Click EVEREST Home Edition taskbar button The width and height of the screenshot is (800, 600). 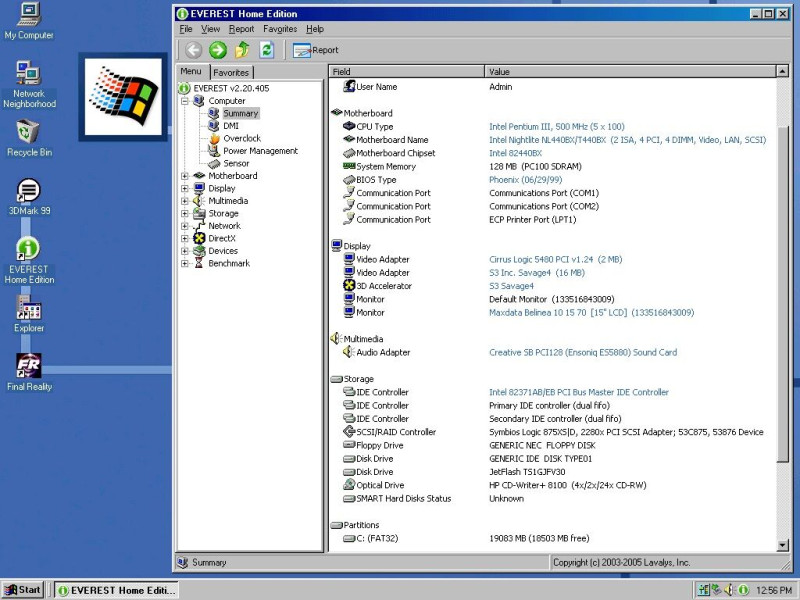117,590
